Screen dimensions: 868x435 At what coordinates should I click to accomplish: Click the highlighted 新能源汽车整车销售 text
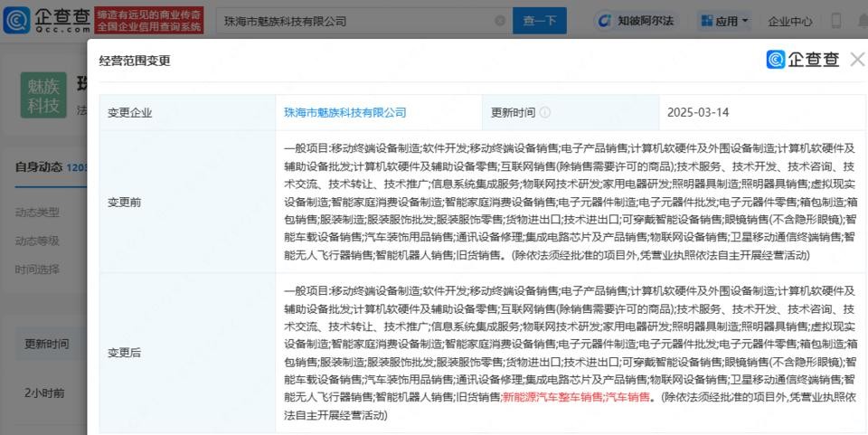[x=551, y=397]
